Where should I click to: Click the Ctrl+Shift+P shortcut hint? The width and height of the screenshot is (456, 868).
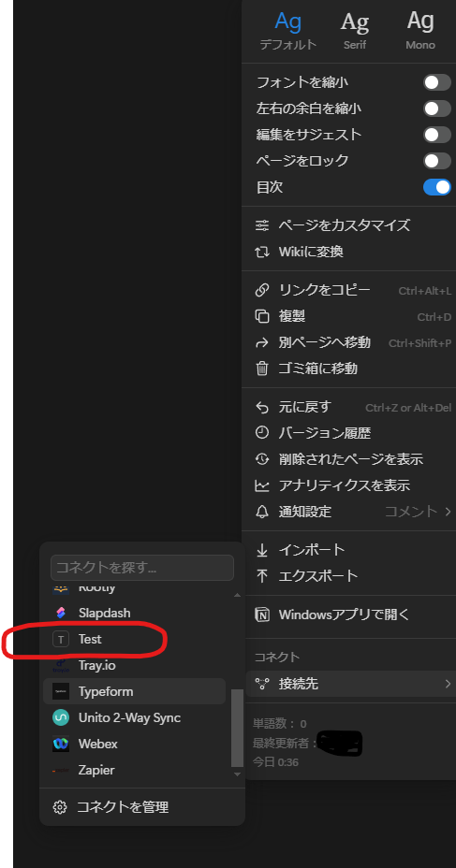tap(420, 343)
